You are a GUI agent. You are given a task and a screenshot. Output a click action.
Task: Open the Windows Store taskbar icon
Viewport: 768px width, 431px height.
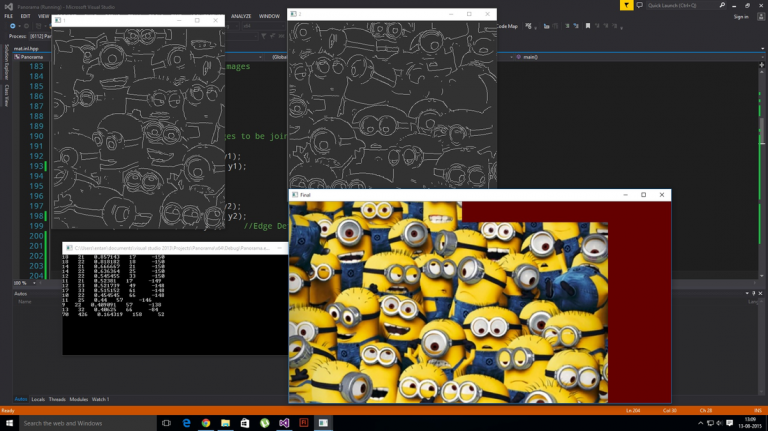245,423
